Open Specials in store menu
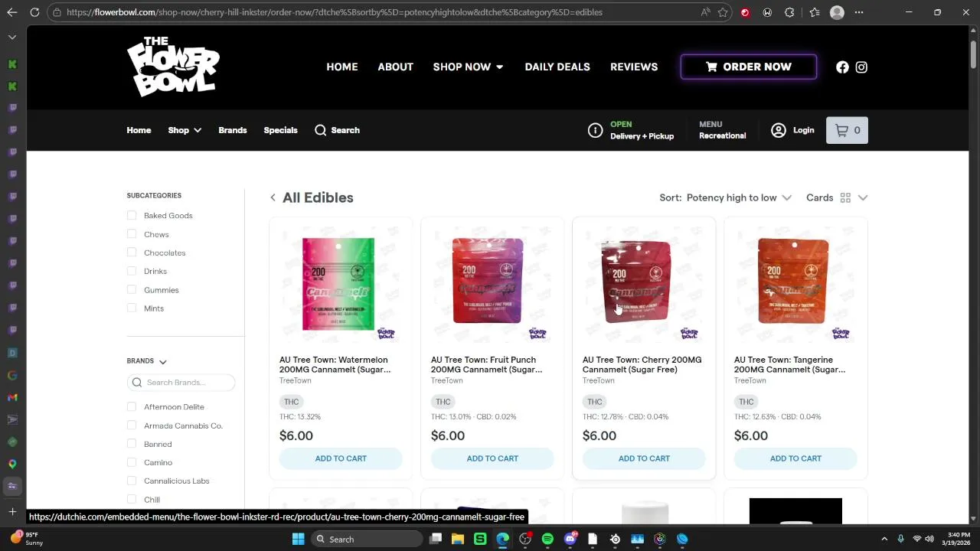The width and height of the screenshot is (980, 551). 280,130
